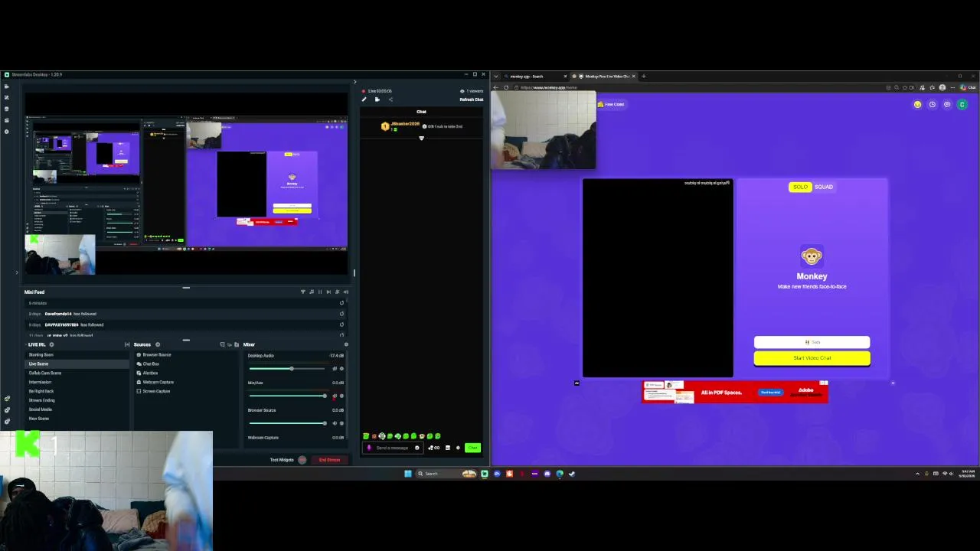Edit stream info pencil icon
980x551 pixels.
coord(364,99)
